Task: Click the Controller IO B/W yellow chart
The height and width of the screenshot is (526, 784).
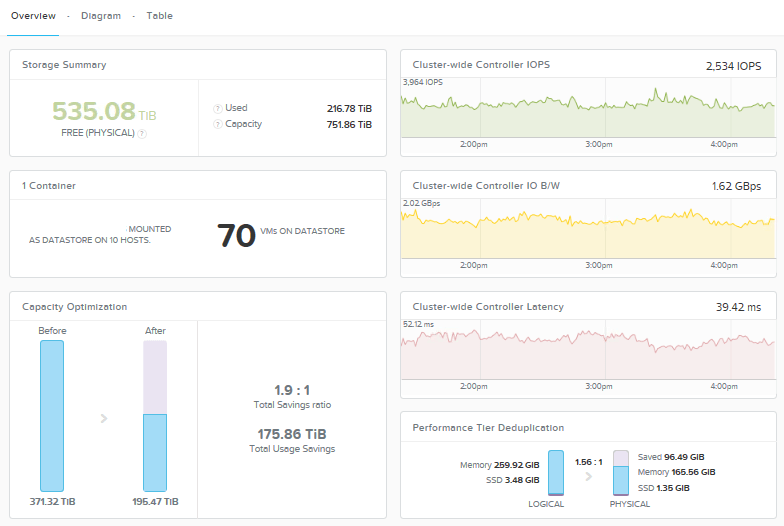Action: click(588, 228)
